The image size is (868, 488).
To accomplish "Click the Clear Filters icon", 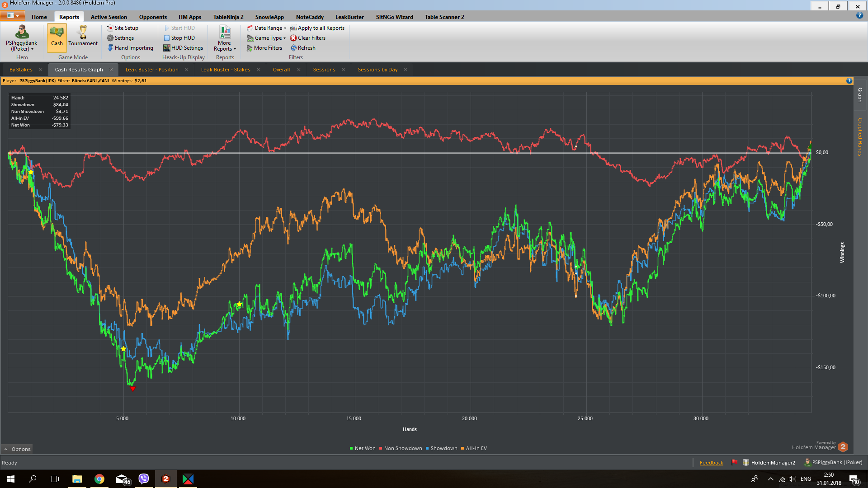I will (293, 38).
